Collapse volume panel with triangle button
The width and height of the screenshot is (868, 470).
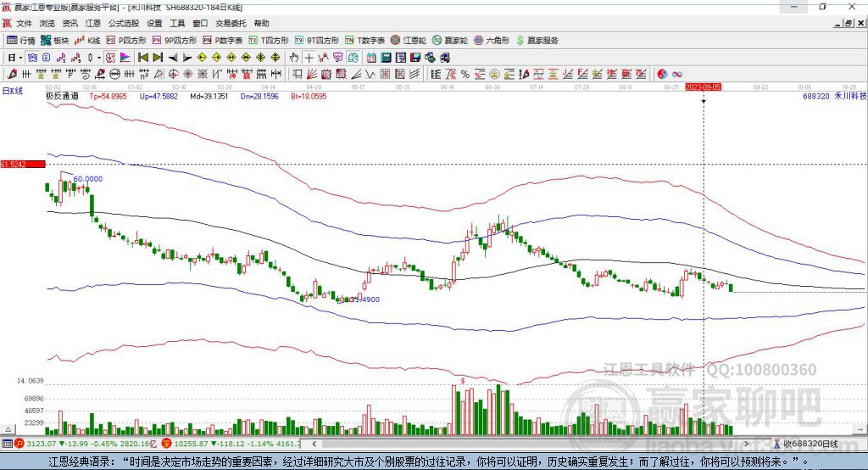pos(8,429)
